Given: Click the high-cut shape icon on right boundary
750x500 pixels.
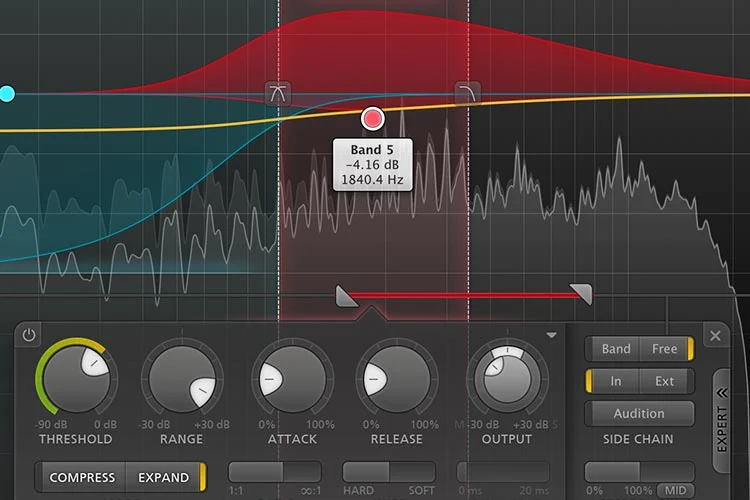Looking at the screenshot, I should coord(467,92).
